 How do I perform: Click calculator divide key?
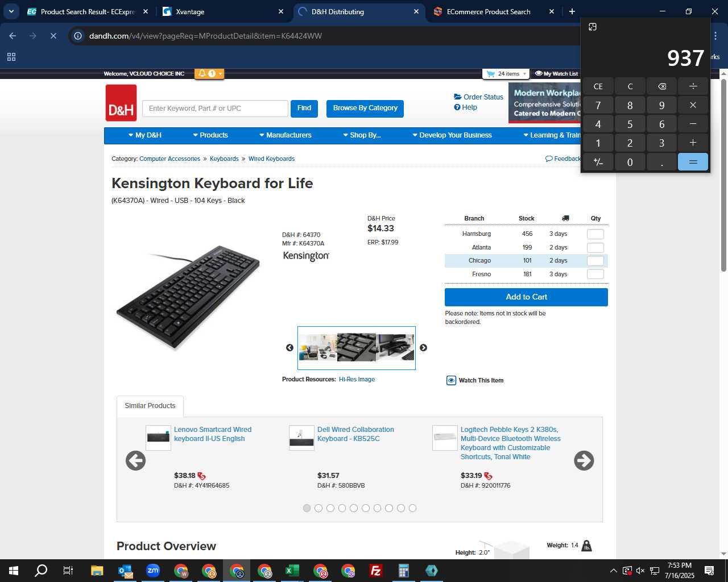(693, 86)
